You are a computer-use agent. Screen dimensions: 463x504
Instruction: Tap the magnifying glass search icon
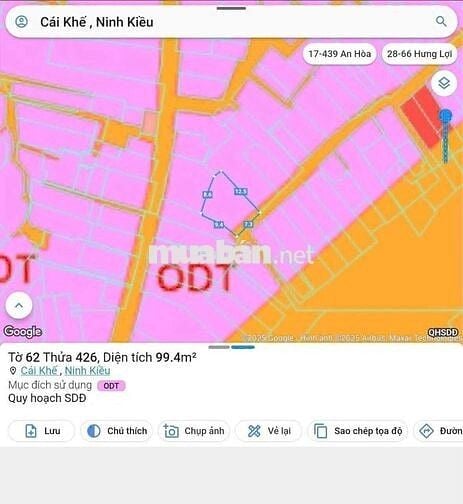(441, 21)
